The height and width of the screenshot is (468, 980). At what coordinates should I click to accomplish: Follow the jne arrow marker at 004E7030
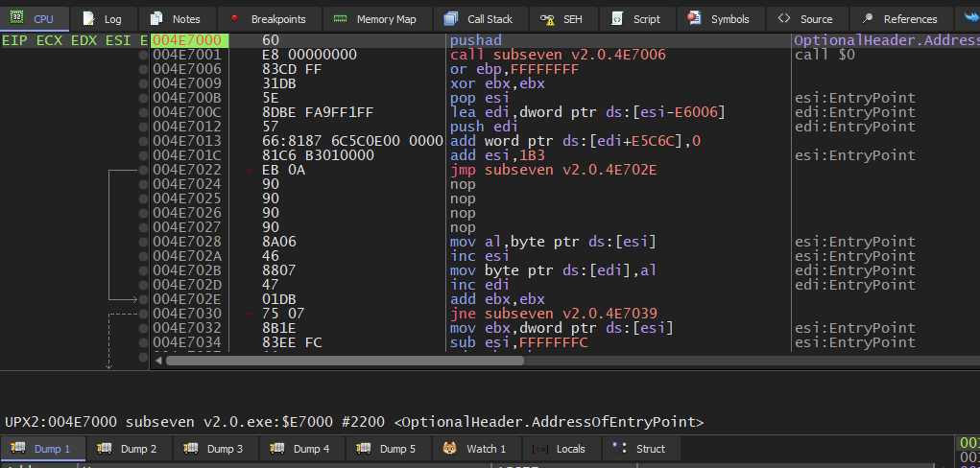[x=251, y=315]
